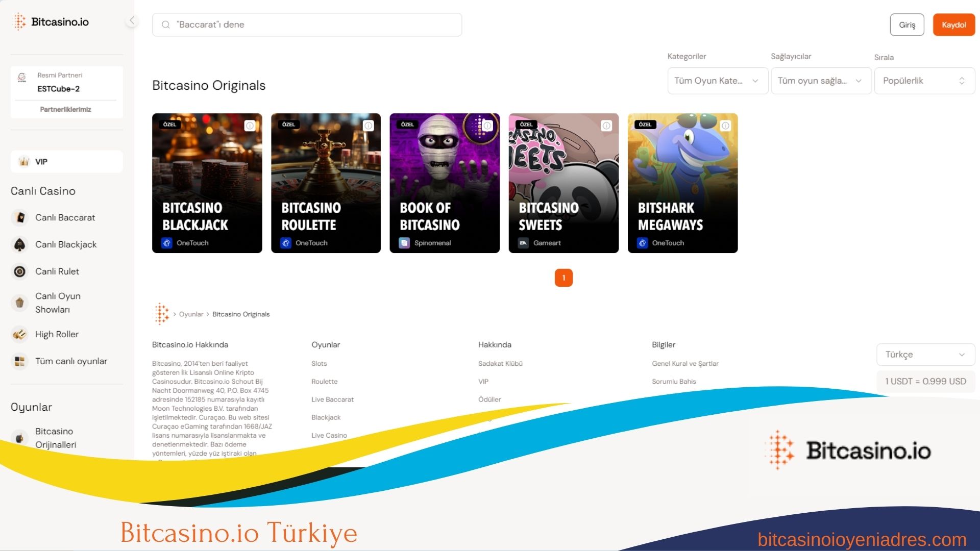The height and width of the screenshot is (551, 980).
Task: Open the Türkçe language dropdown
Action: tap(925, 355)
